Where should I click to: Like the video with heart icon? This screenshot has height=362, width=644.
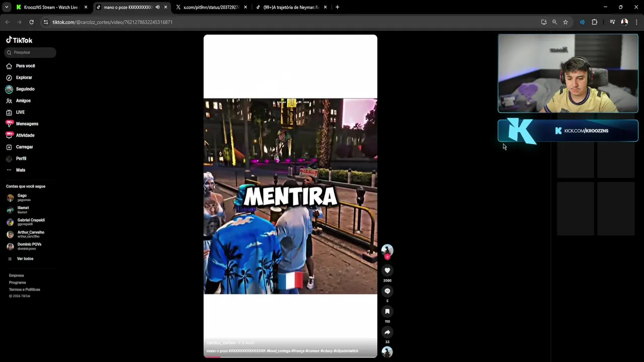click(387, 270)
